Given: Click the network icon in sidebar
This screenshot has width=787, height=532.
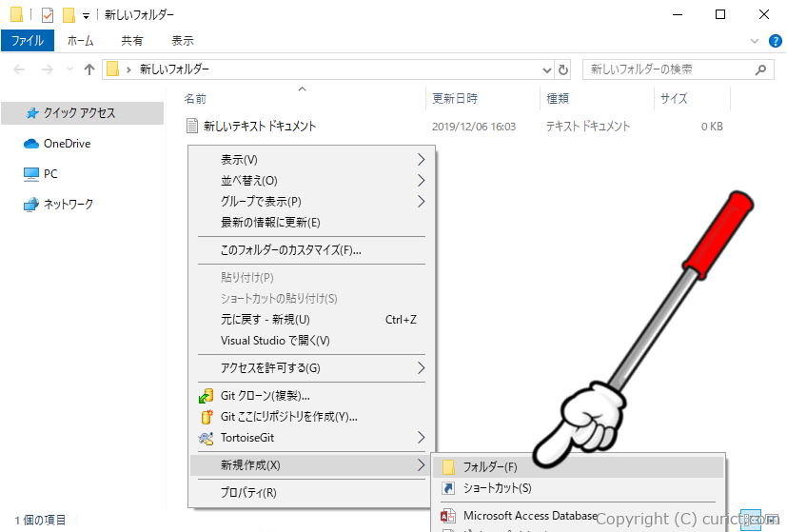Looking at the screenshot, I should tap(31, 205).
